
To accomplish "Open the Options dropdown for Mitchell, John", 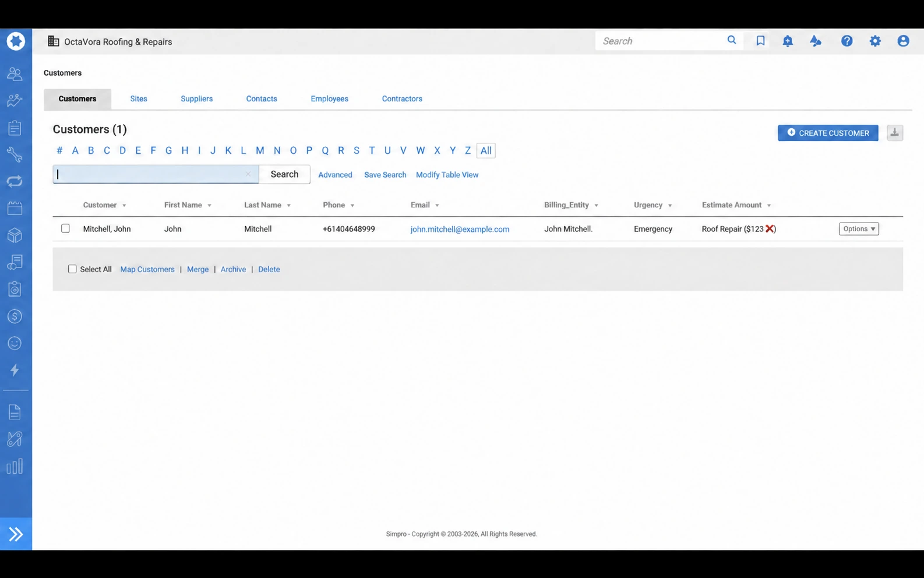I will click(x=859, y=229).
